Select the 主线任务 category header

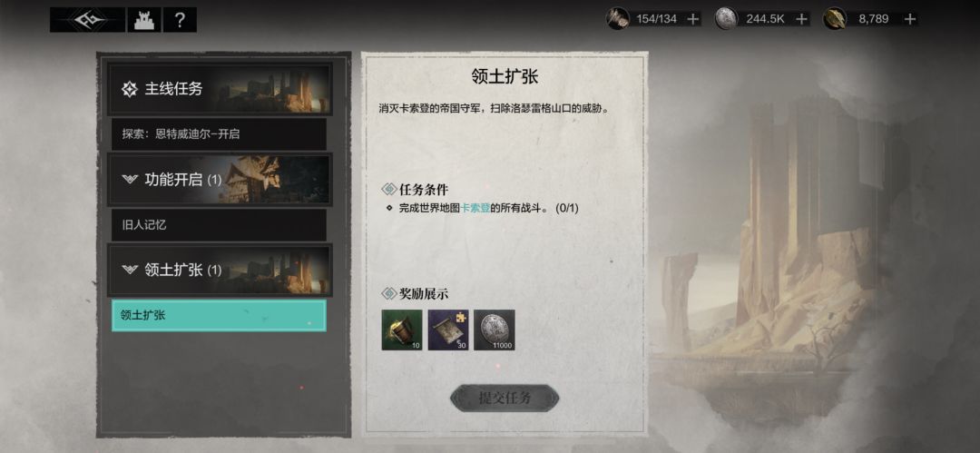[220, 89]
